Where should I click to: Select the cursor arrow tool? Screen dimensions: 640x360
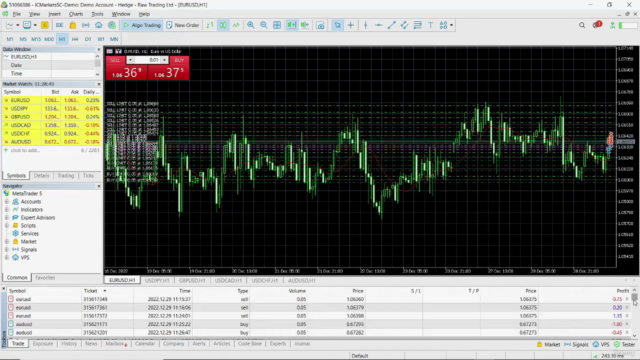[x=338, y=25]
